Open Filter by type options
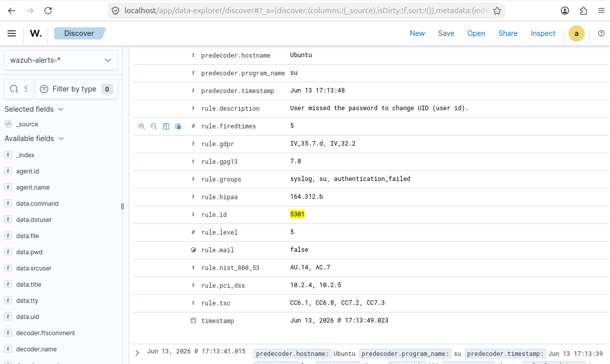 pyautogui.click(x=76, y=89)
